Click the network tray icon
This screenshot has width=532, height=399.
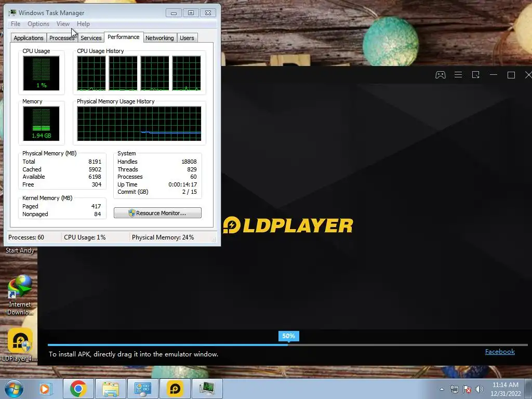click(454, 389)
